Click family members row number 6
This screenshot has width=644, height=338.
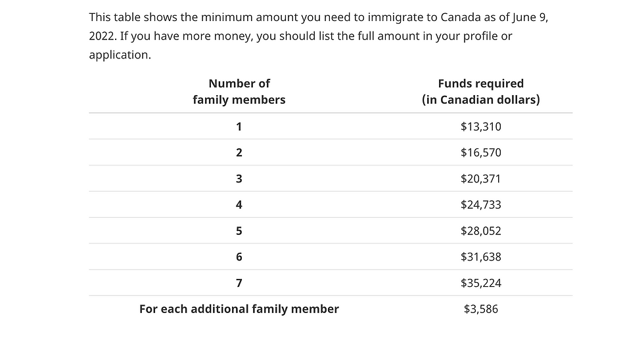click(x=239, y=257)
